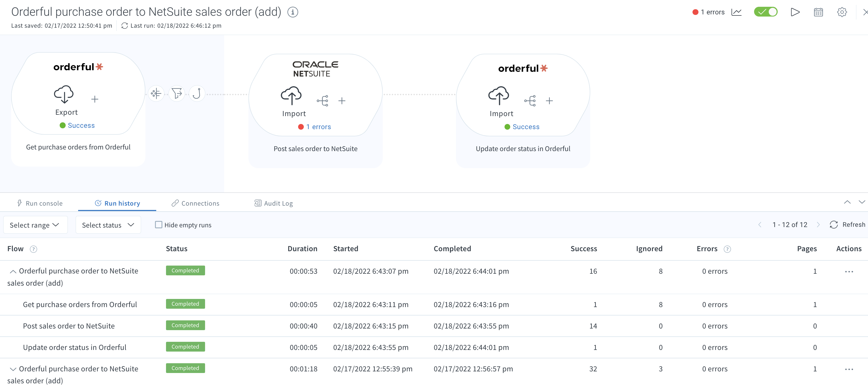868x389 pixels.
Task: Click 'Get purchase orders from Orderful' step label
Action: (78, 147)
